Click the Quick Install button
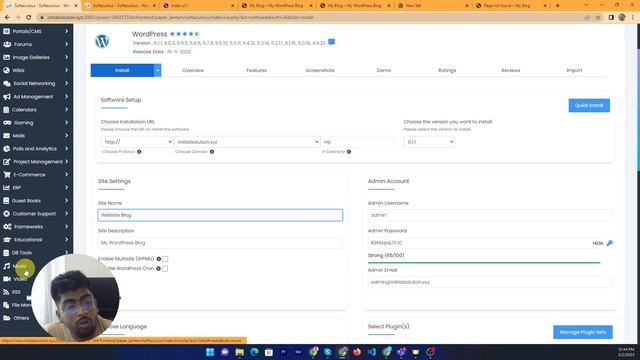The height and width of the screenshot is (360, 640). tap(589, 105)
